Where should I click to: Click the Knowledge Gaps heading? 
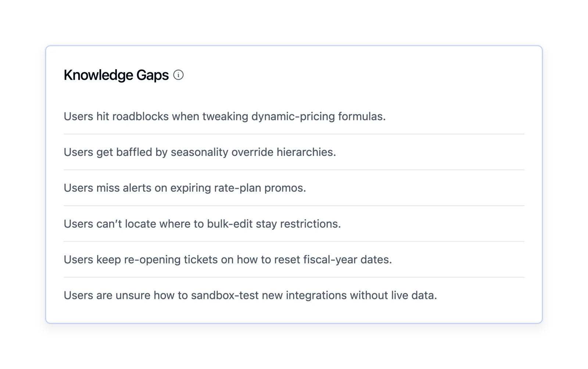[116, 75]
